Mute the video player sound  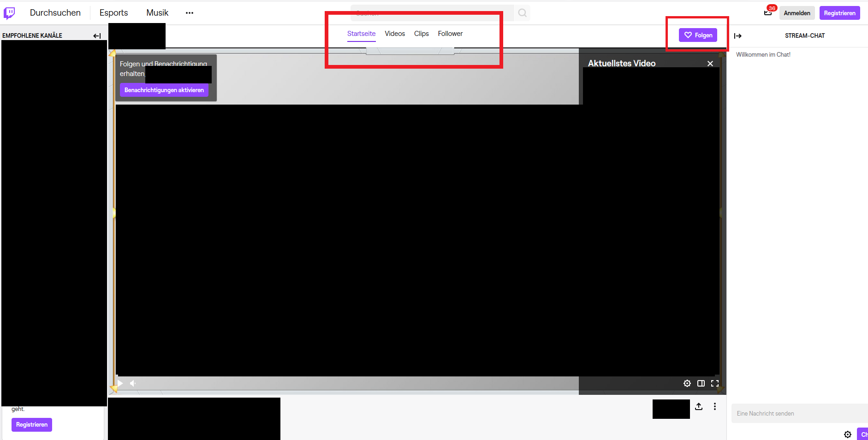point(133,383)
